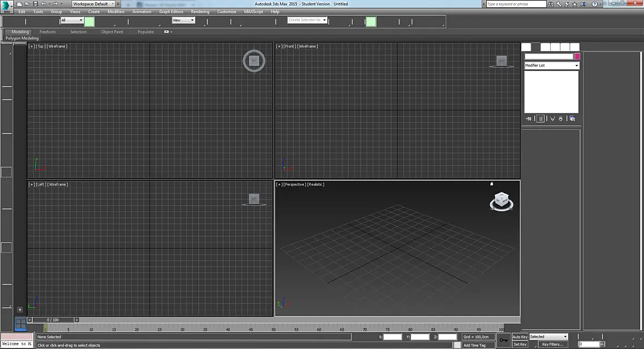This screenshot has height=349, width=644.
Task: Open the Create Selection Set dropdown
Action: pyautogui.click(x=307, y=20)
